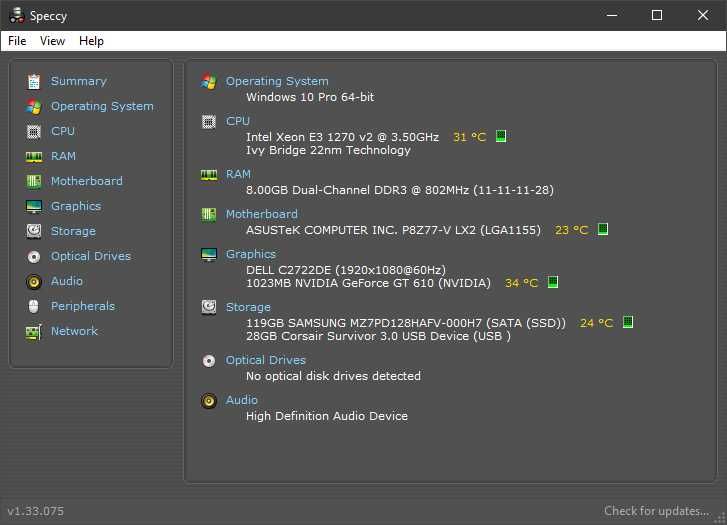The height and width of the screenshot is (525, 727).
Task: Open the Network section in sidebar
Action: [75, 332]
